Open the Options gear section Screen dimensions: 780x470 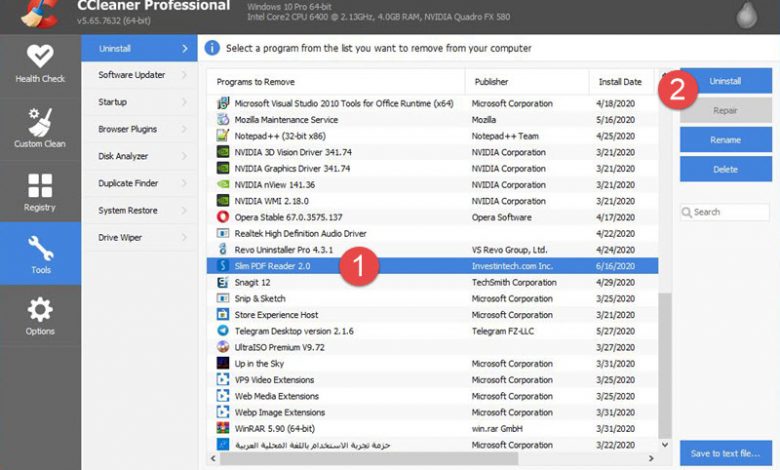(40, 316)
